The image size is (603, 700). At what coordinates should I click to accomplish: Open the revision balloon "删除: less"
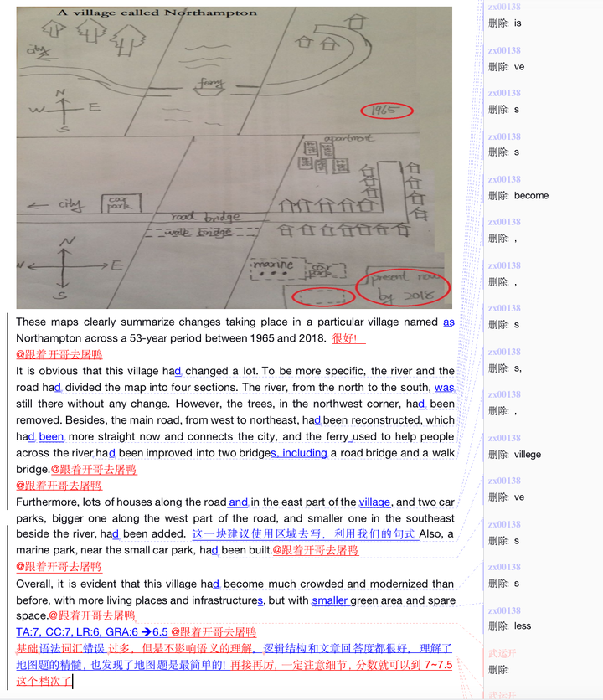pyautogui.click(x=509, y=625)
